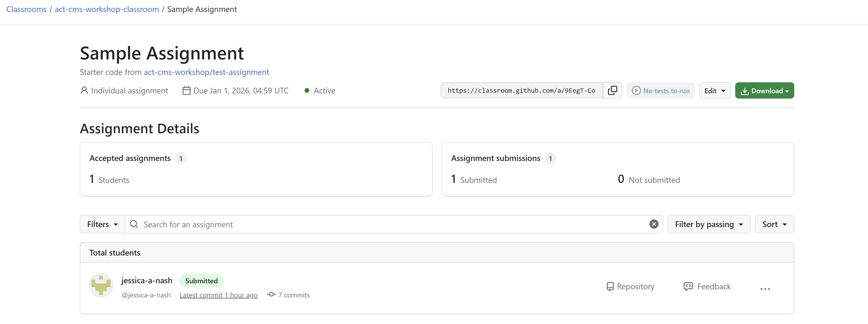The height and width of the screenshot is (324, 868).
Task: Click the 1 Submitted count
Action: (x=474, y=179)
